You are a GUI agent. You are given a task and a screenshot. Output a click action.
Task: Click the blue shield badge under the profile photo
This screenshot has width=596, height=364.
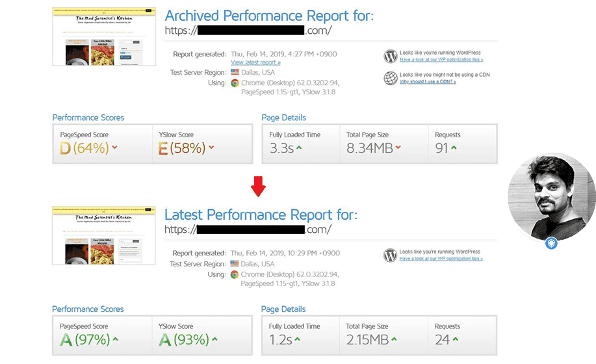click(551, 243)
